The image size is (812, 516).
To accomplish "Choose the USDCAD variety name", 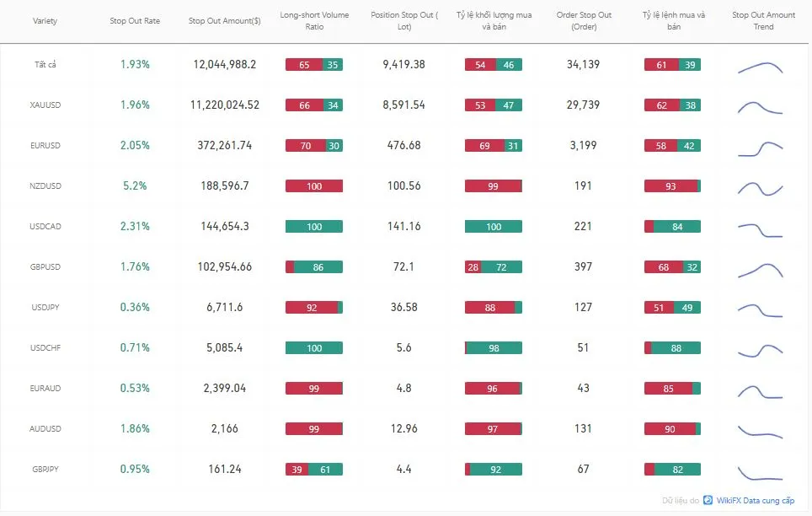I will 45,226.
